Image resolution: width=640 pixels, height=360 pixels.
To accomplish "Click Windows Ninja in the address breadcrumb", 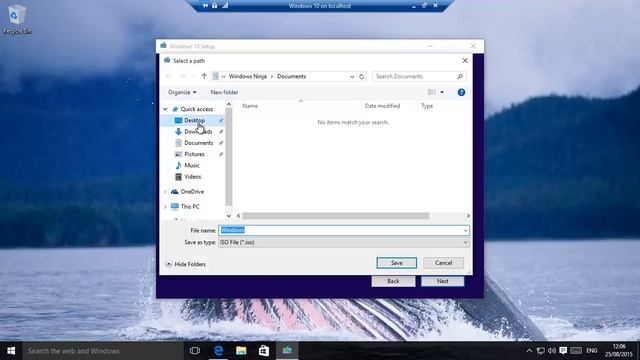I will 248,76.
